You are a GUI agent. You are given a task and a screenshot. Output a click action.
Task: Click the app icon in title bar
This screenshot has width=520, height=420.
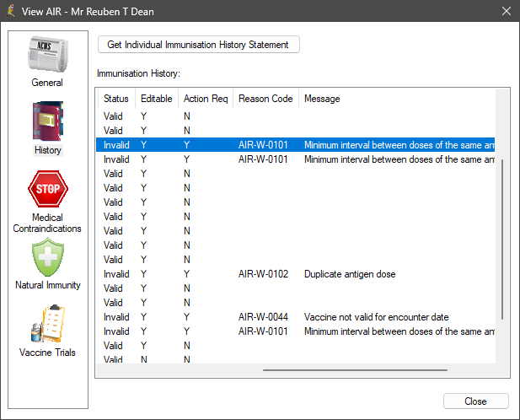[x=12, y=12]
